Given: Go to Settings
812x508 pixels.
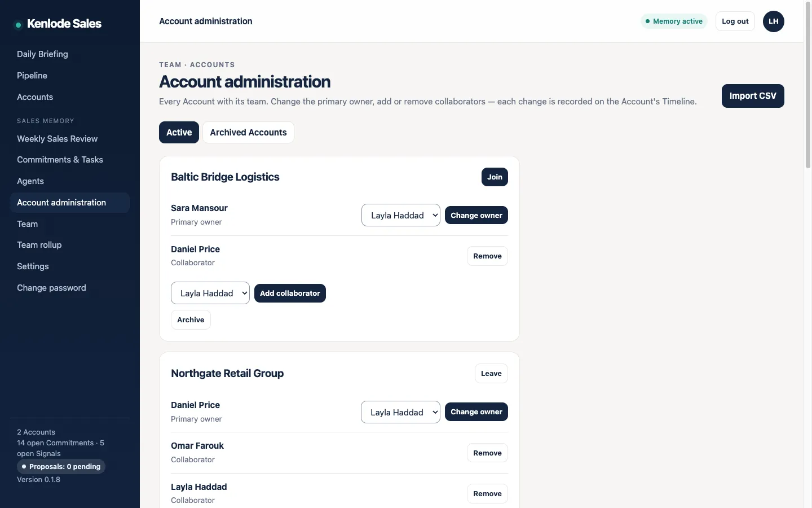Looking at the screenshot, I should pos(70,266).
